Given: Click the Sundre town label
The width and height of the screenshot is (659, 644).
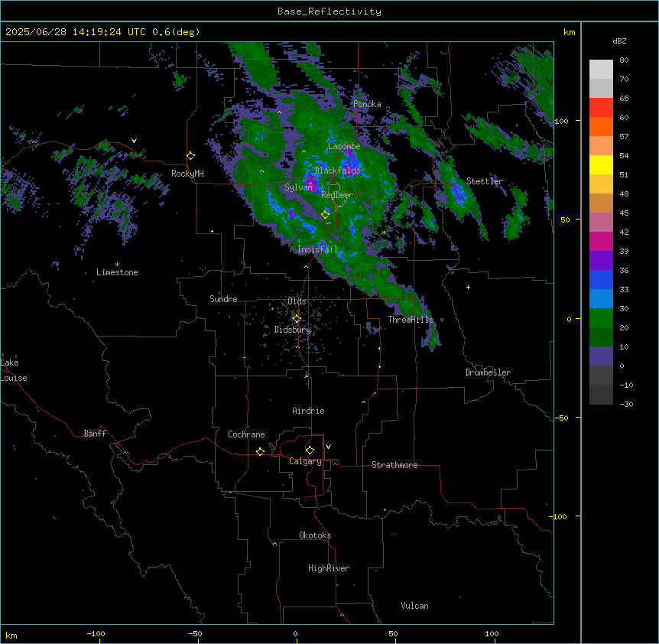Looking at the screenshot, I should [223, 299].
